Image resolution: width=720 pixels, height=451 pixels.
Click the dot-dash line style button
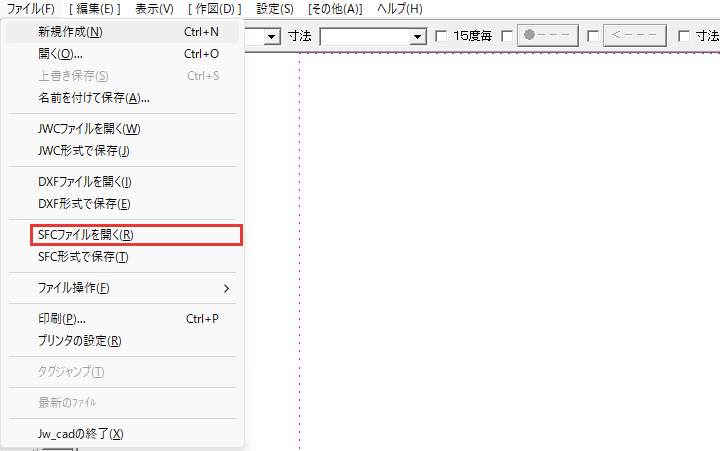click(x=547, y=35)
